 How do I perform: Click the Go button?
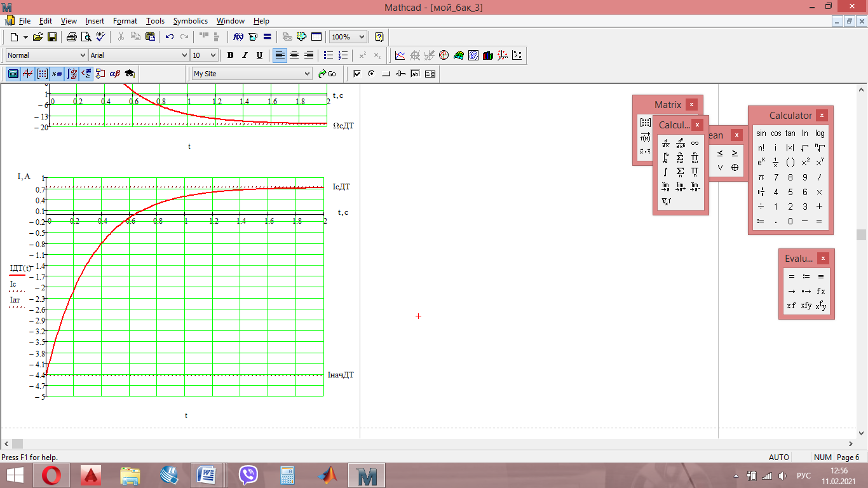(327, 74)
